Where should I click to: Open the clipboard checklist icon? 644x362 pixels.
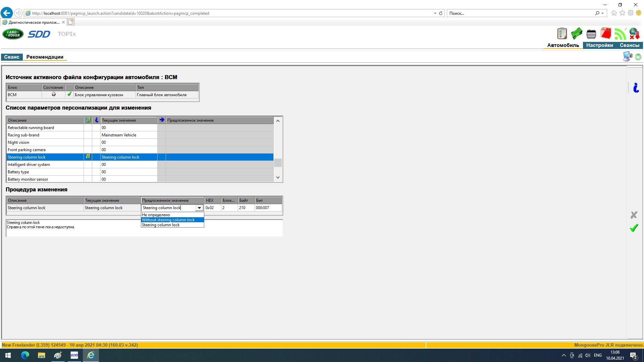tap(562, 34)
